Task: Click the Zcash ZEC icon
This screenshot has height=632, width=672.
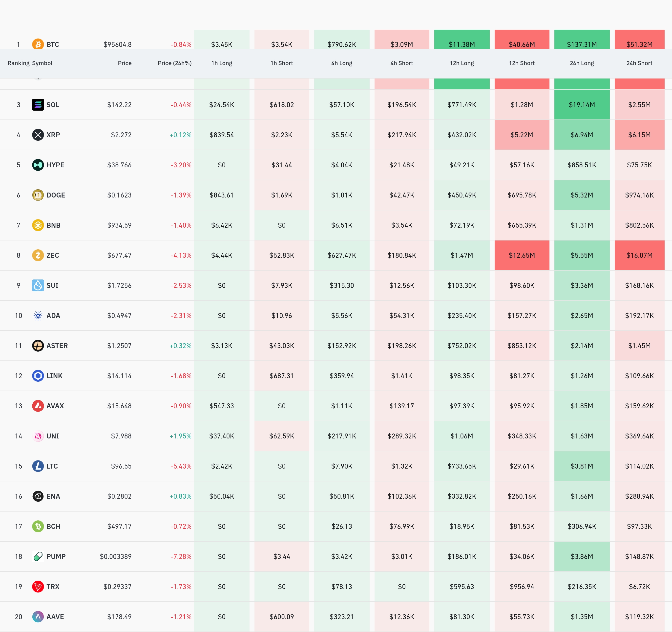Action: [38, 255]
